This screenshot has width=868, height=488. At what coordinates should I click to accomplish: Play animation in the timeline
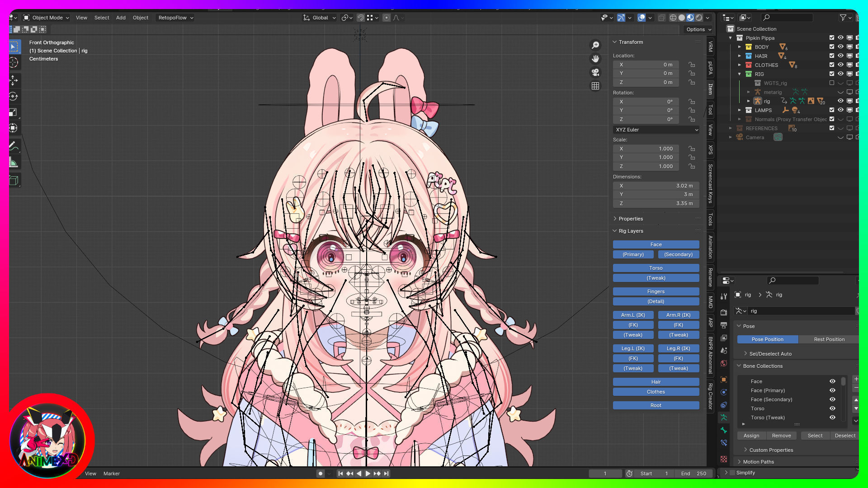pyautogui.click(x=368, y=474)
